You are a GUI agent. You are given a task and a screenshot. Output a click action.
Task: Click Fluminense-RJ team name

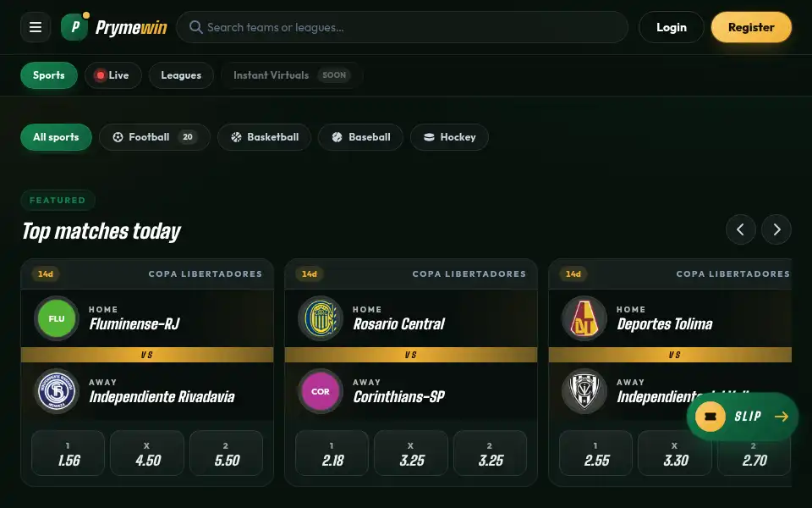click(134, 324)
